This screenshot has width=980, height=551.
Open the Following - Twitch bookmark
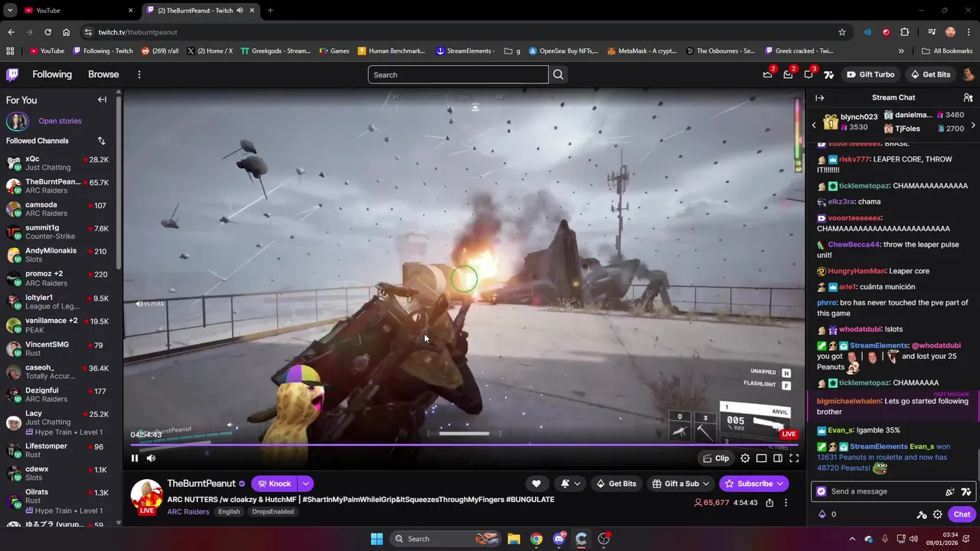tap(103, 51)
